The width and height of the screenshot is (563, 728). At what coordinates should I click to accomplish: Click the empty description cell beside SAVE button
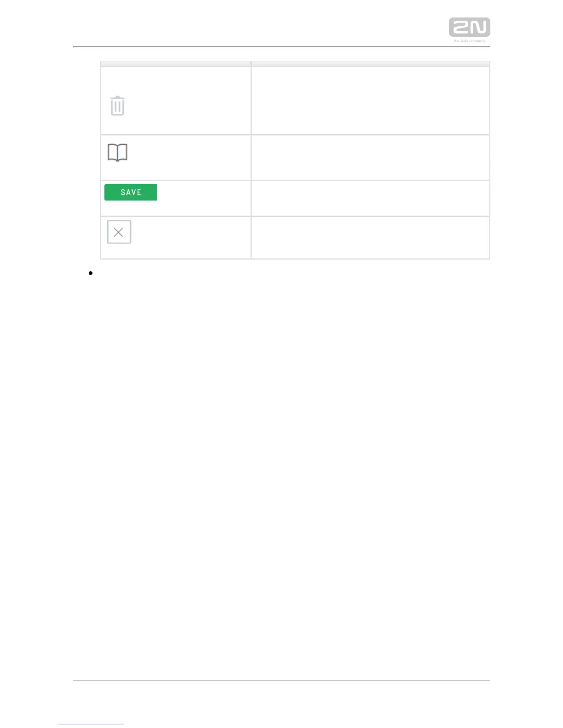click(370, 198)
